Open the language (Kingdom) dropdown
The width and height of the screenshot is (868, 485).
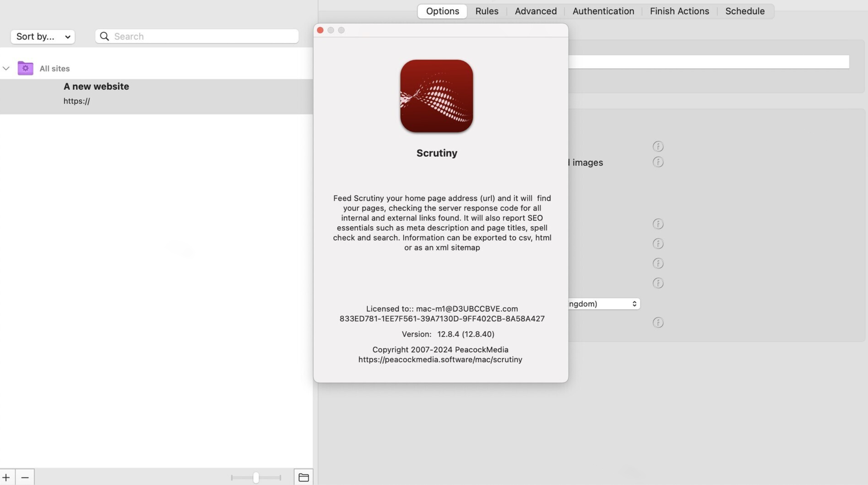[x=604, y=304]
